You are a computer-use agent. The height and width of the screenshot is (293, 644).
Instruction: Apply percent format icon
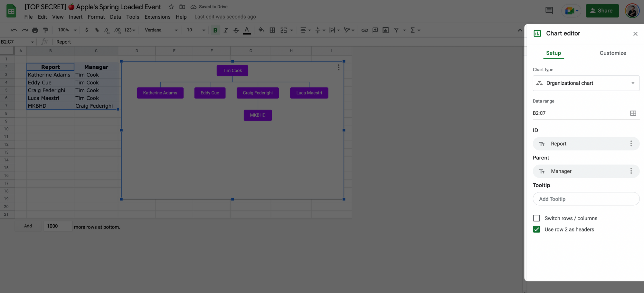click(x=97, y=30)
